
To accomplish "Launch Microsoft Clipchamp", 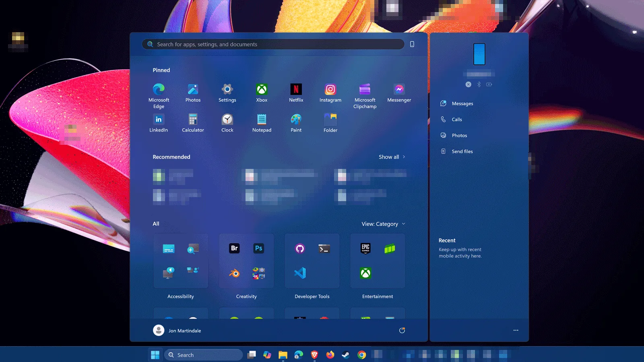I will (x=365, y=96).
